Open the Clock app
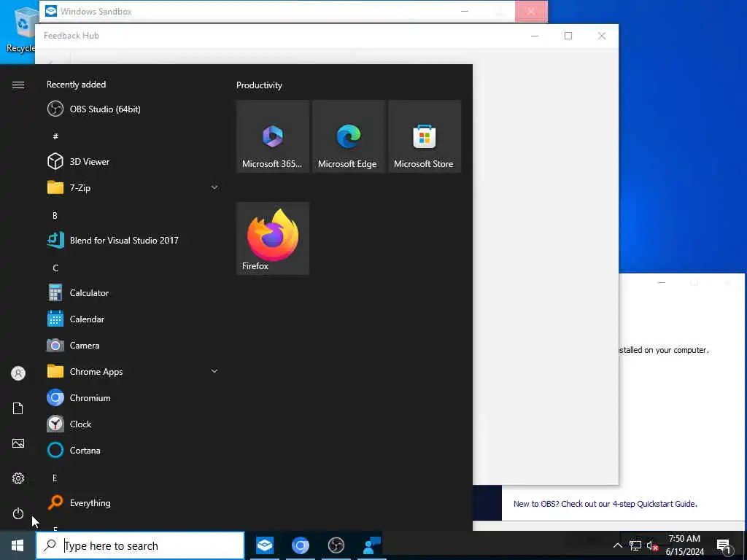This screenshot has height=560, width=747. coord(133,424)
